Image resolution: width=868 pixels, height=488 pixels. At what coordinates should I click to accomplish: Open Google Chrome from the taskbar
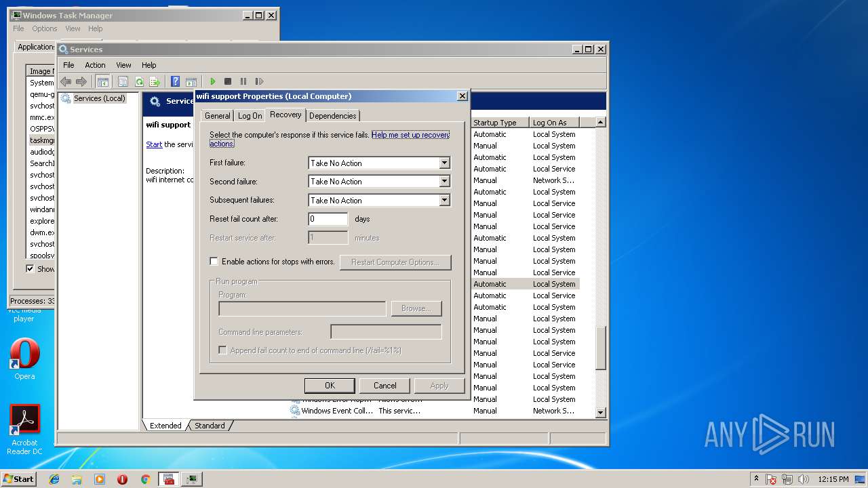pos(145,479)
